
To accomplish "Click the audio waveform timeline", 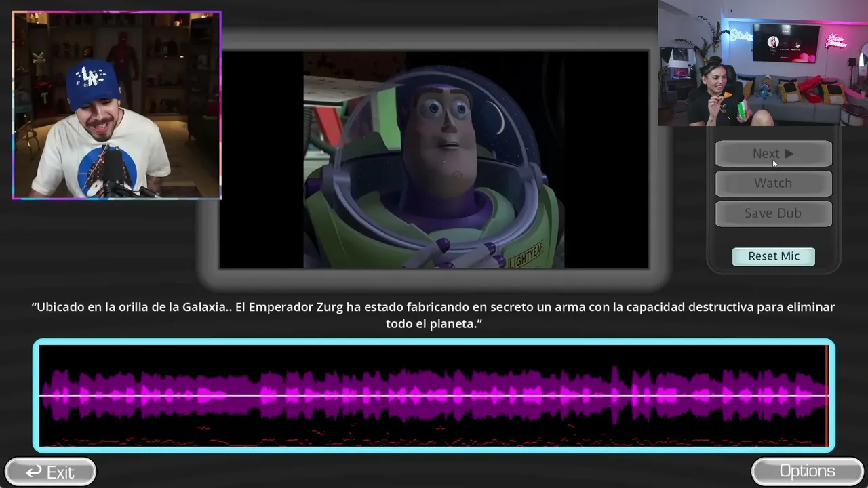I will pyautogui.click(x=434, y=396).
